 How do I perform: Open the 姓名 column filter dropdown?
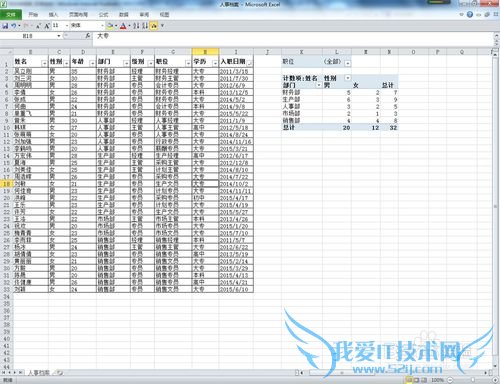(44, 63)
